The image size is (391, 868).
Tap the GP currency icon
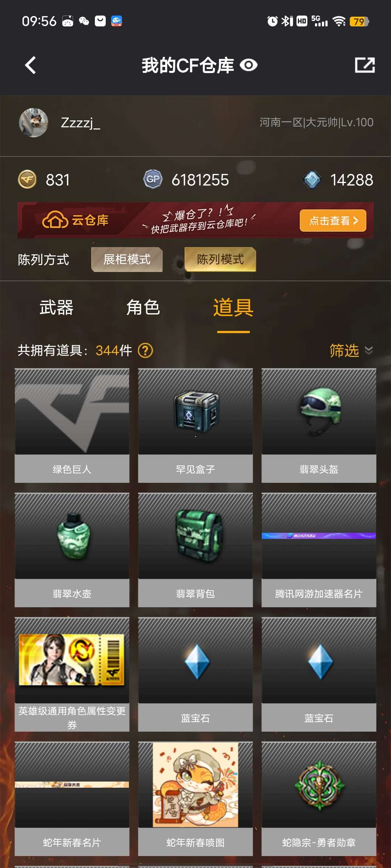(153, 179)
